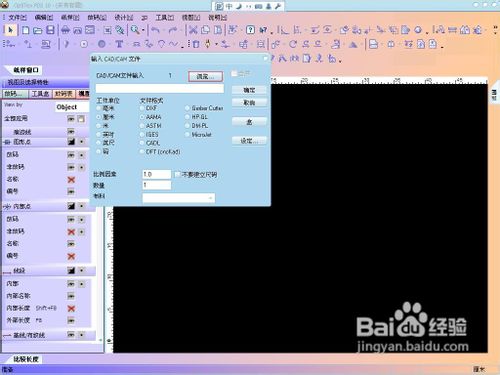Toggle red X in 内部长度 row
500x375 pixels.
coord(71,308)
